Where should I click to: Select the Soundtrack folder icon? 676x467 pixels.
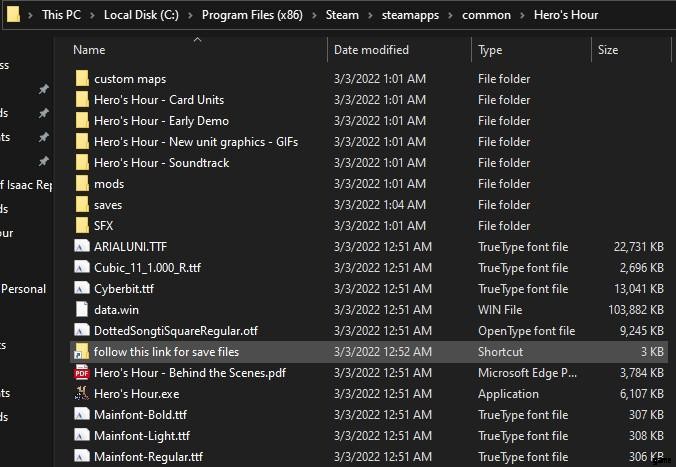[82, 163]
